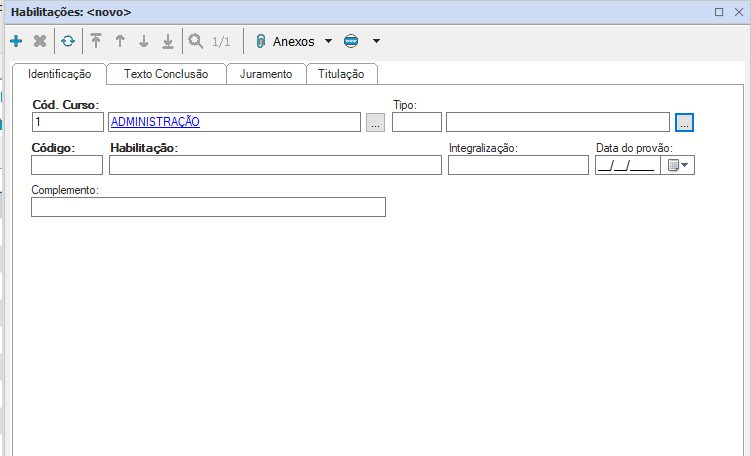Switch to the Texto Conclusão tab
The height and width of the screenshot is (456, 751).
coord(165,74)
